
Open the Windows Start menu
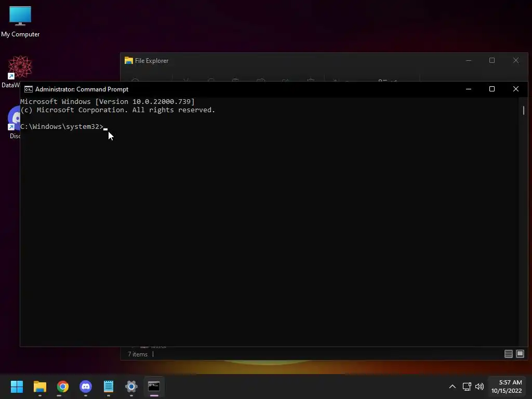click(x=17, y=387)
